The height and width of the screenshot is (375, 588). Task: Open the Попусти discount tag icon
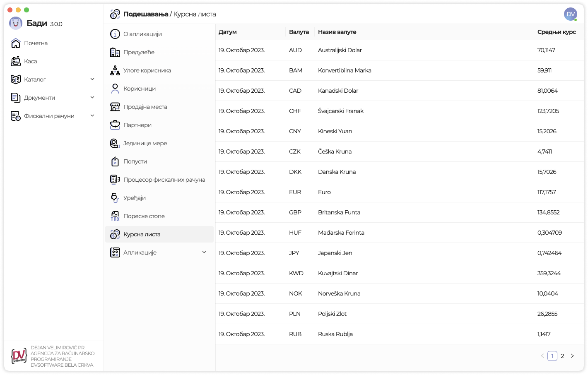(x=115, y=161)
